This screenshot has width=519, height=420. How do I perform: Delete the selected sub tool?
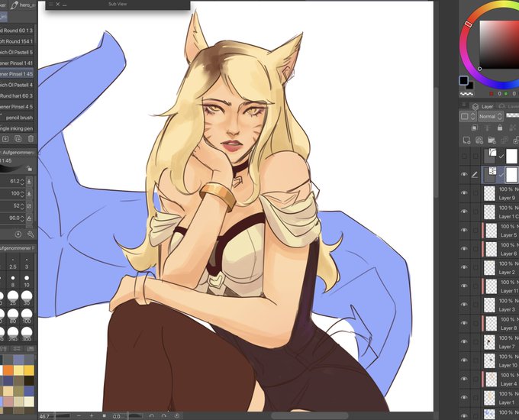click(31, 139)
